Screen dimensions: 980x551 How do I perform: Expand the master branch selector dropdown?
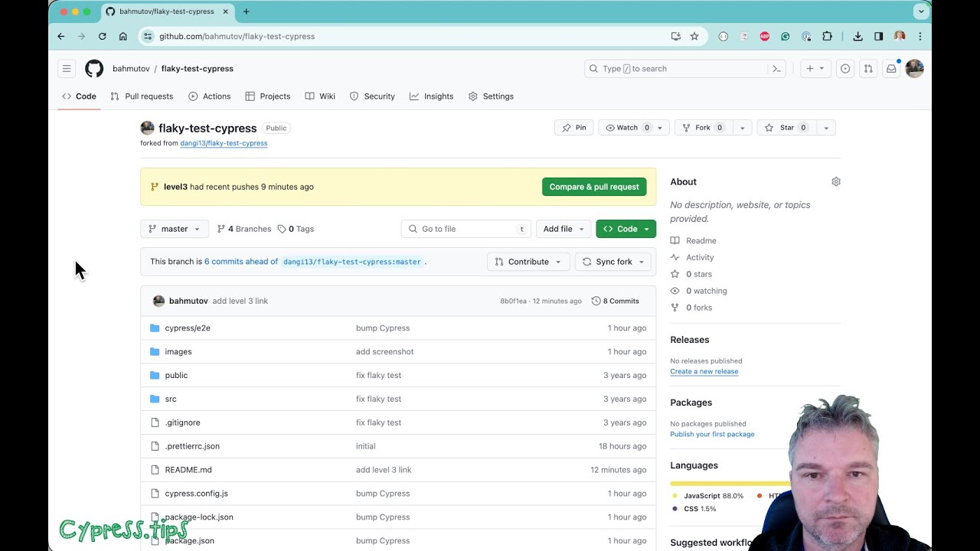(x=175, y=229)
